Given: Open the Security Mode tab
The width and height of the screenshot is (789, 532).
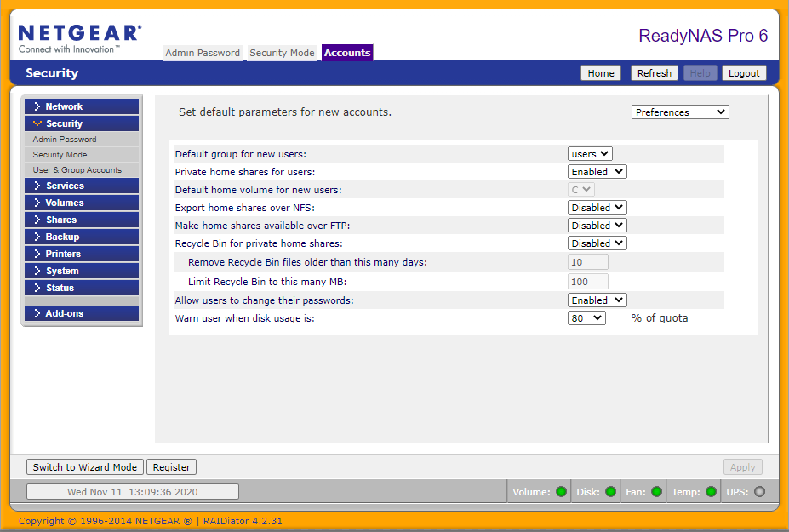Looking at the screenshot, I should (x=281, y=52).
